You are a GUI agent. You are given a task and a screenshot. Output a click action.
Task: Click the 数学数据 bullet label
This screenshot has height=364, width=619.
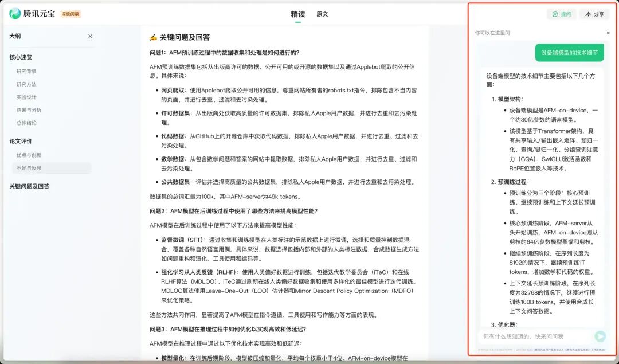(173, 159)
